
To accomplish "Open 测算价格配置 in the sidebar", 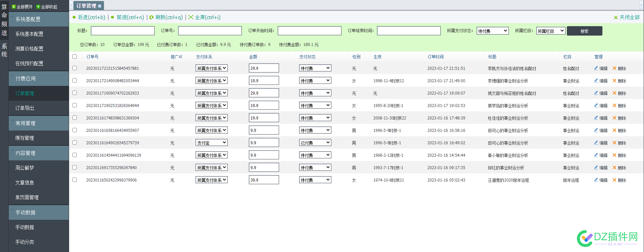I will [29, 49].
